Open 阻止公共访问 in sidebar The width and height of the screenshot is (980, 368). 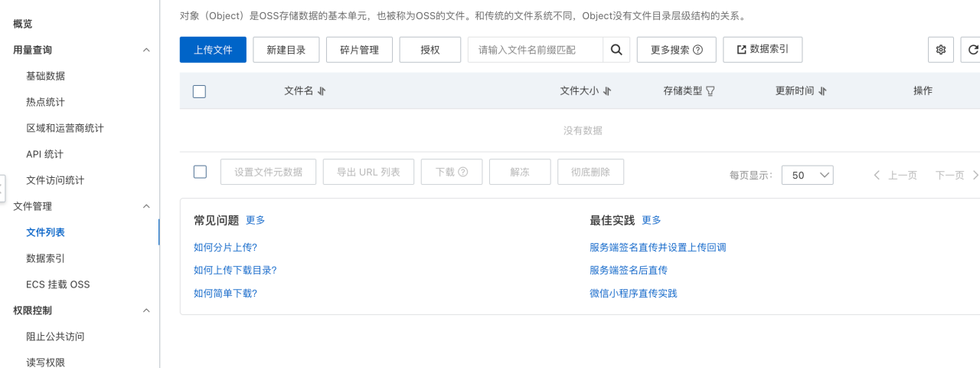(55, 337)
